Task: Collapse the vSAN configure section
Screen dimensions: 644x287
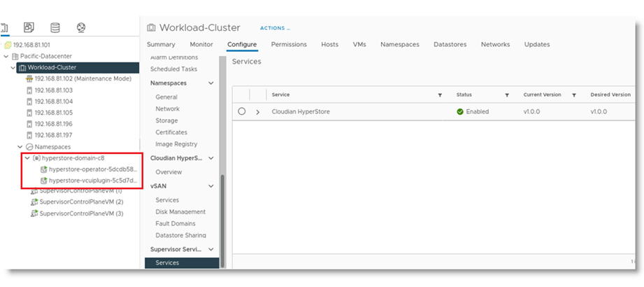Action: 211,186
